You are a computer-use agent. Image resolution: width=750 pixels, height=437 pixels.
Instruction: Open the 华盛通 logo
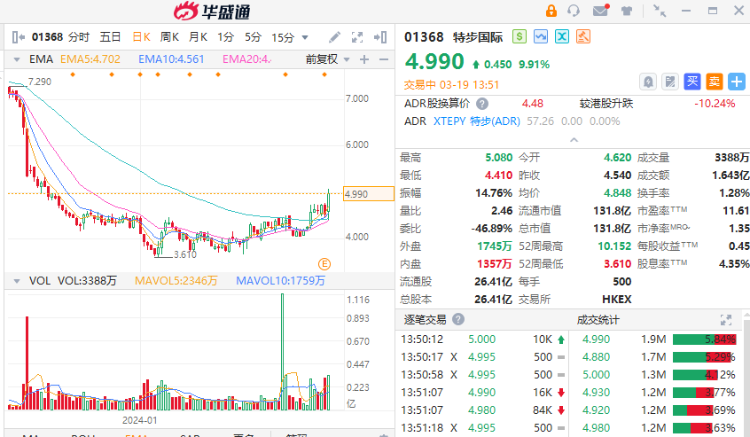pyautogui.click(x=212, y=11)
